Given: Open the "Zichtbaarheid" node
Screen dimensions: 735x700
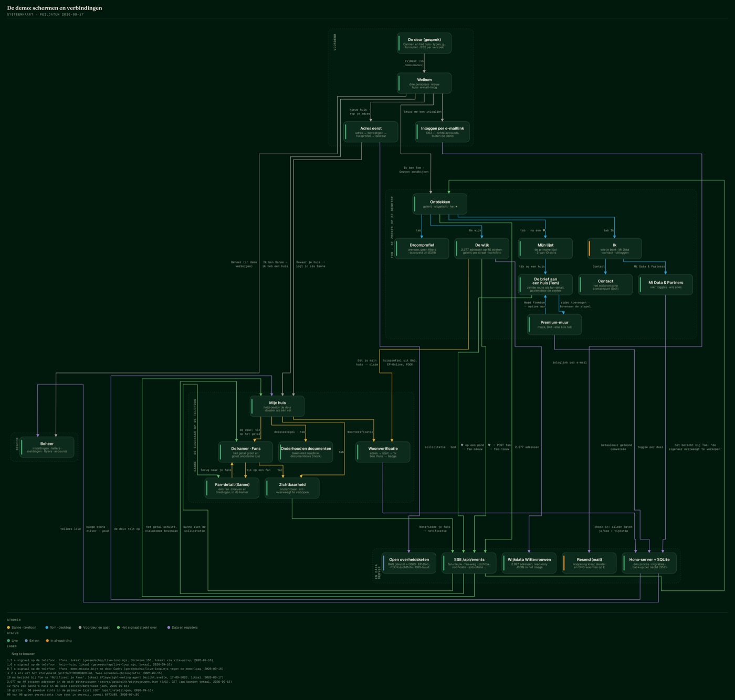Looking at the screenshot, I should coord(292,488).
